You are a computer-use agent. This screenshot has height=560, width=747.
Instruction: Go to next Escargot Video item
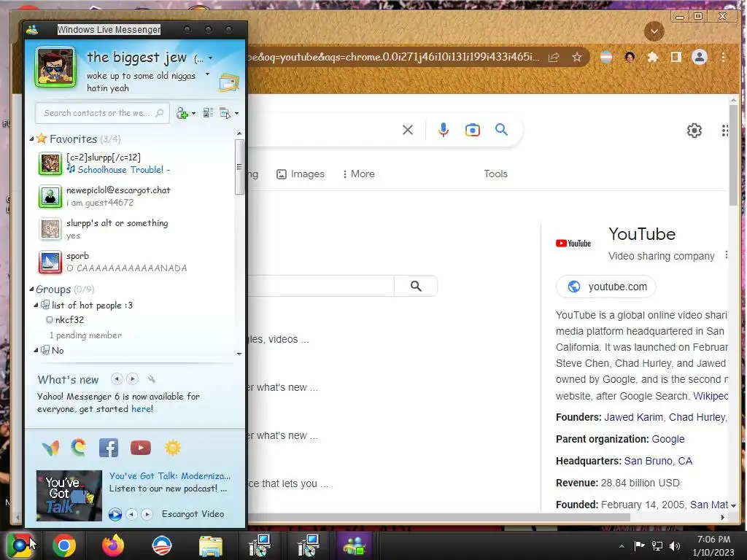[x=147, y=514]
